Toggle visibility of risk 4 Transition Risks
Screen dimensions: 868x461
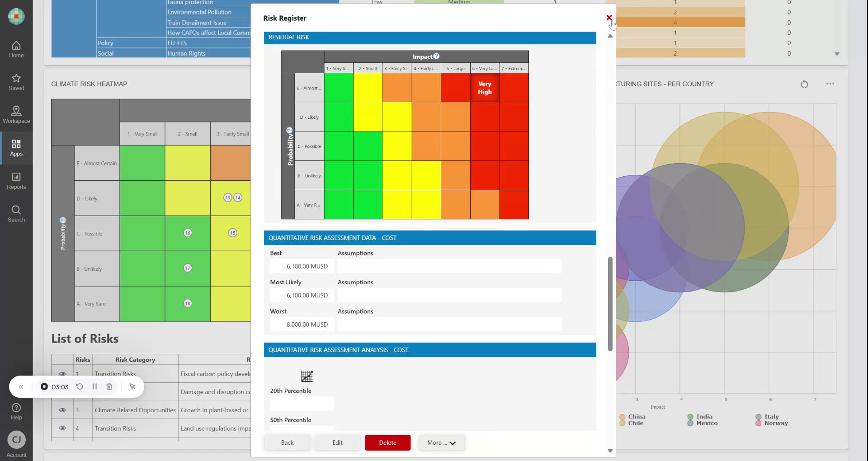point(62,428)
